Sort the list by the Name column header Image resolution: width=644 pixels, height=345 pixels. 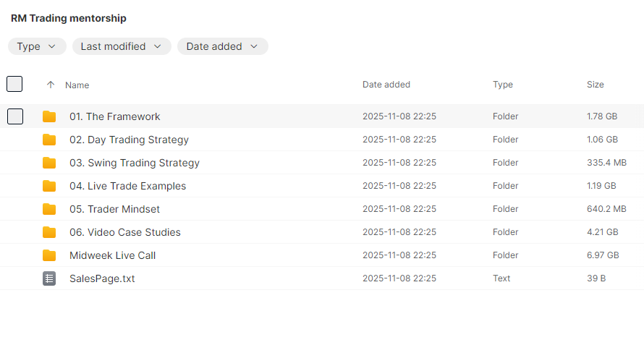(77, 85)
